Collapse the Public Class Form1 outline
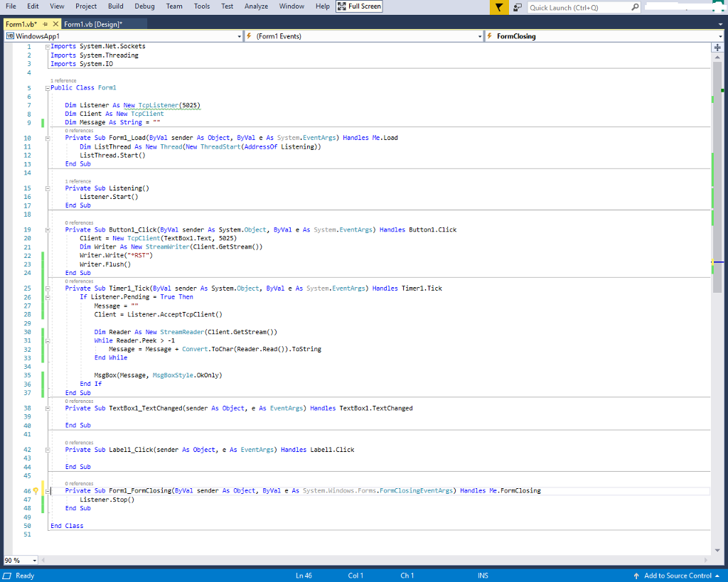728x582 pixels. pyautogui.click(x=48, y=88)
